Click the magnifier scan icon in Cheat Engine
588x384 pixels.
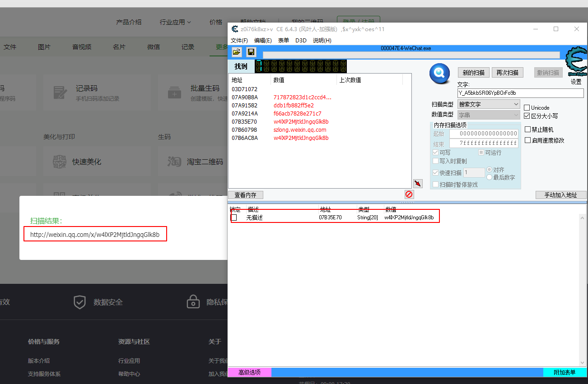coord(439,74)
